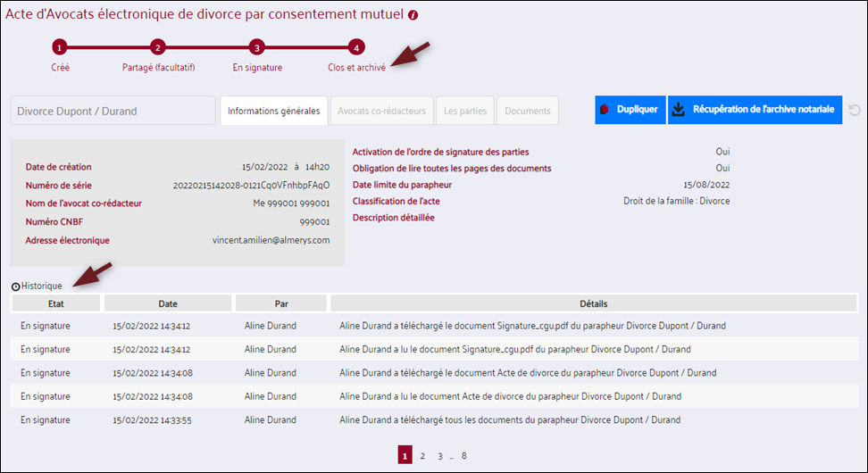Click the deadline date 15/08/2022
The image size is (868, 473).
click(x=706, y=185)
